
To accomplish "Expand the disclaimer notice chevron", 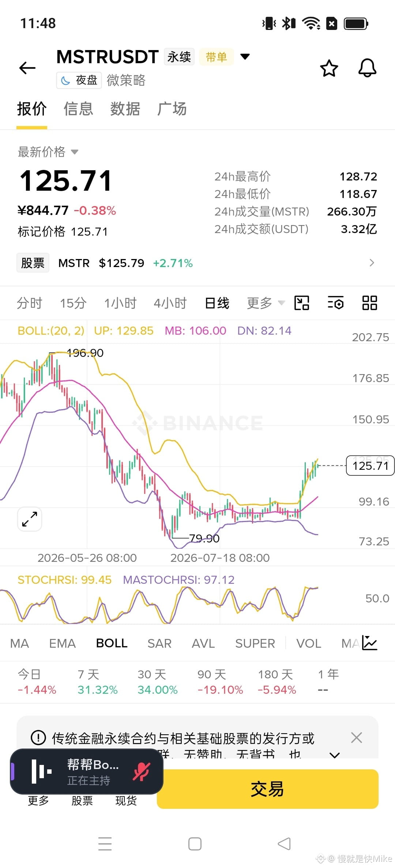I will pos(335,755).
